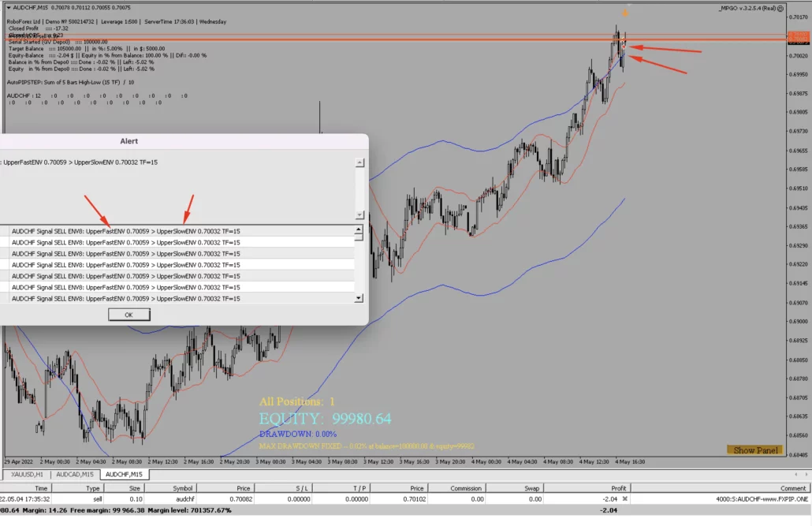Select the AUDCHF,M15 chart tab
Image resolution: width=812 pixels, height=526 pixels.
click(x=125, y=475)
